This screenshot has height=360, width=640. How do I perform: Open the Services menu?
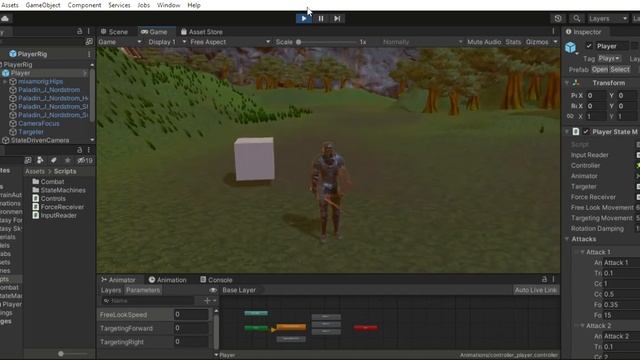pos(119,5)
